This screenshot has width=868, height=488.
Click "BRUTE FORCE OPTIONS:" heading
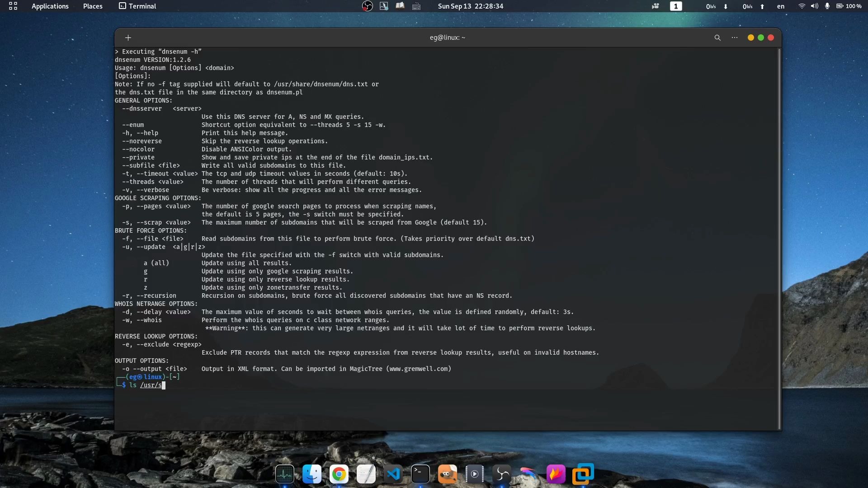click(151, 230)
